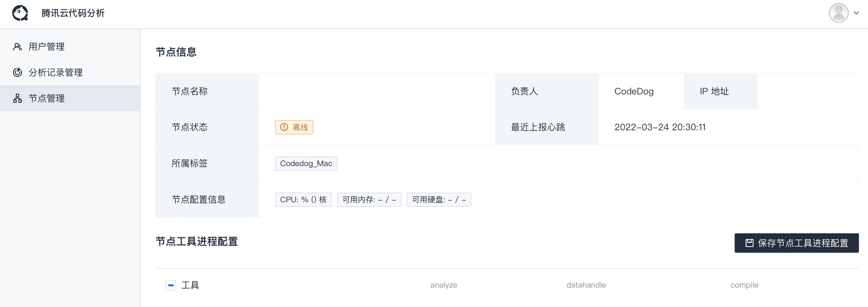The height and width of the screenshot is (307, 868).
Task: Click the 可用硬盘 disk tag
Action: 439,200
